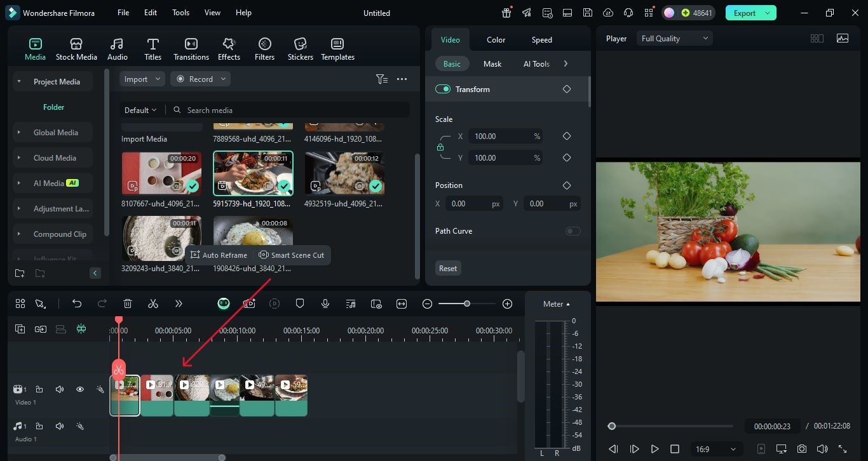Toggle the scale aspect ratio lock
Image resolution: width=868 pixels, height=461 pixels.
coord(440,147)
